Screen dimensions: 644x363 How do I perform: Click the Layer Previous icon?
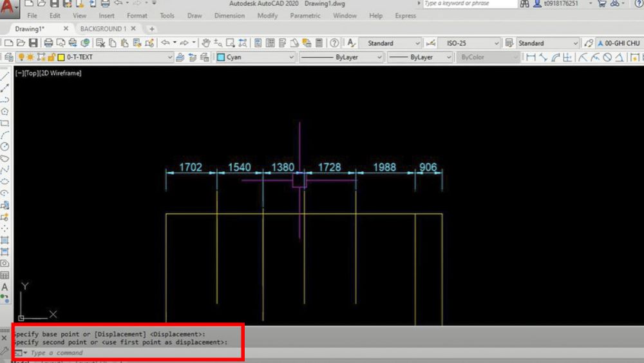(x=192, y=57)
